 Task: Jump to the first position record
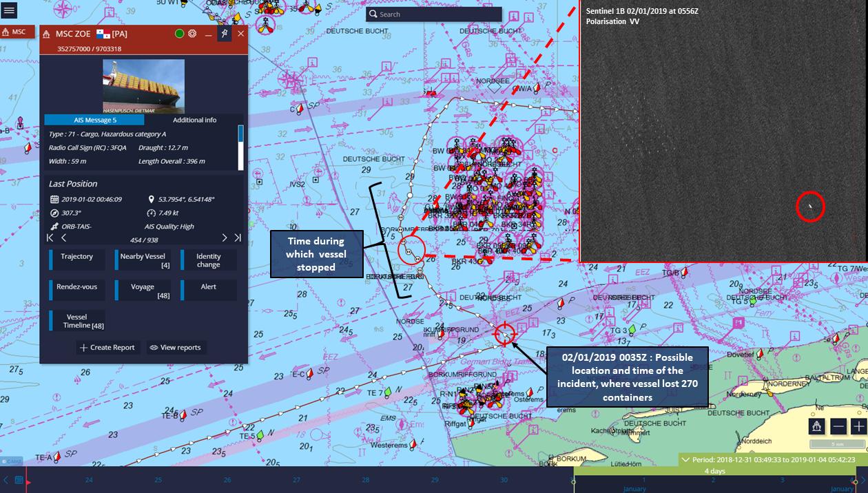[50, 238]
